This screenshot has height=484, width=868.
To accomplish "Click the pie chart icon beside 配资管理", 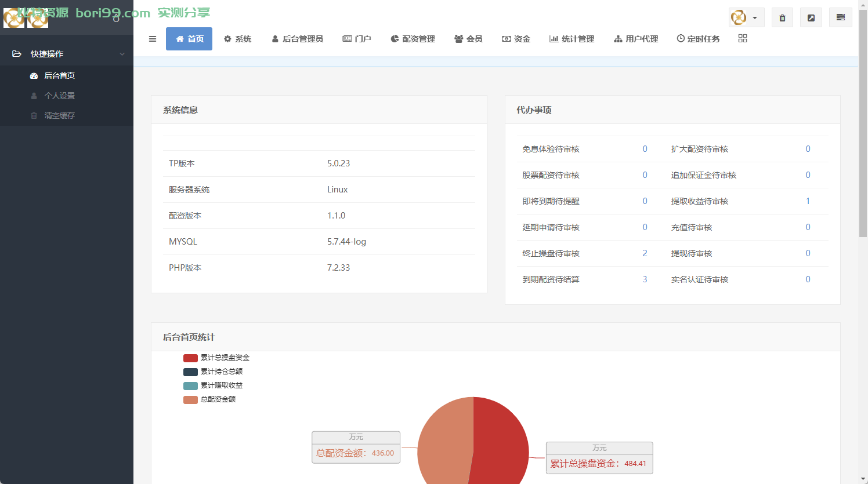I will 395,39.
